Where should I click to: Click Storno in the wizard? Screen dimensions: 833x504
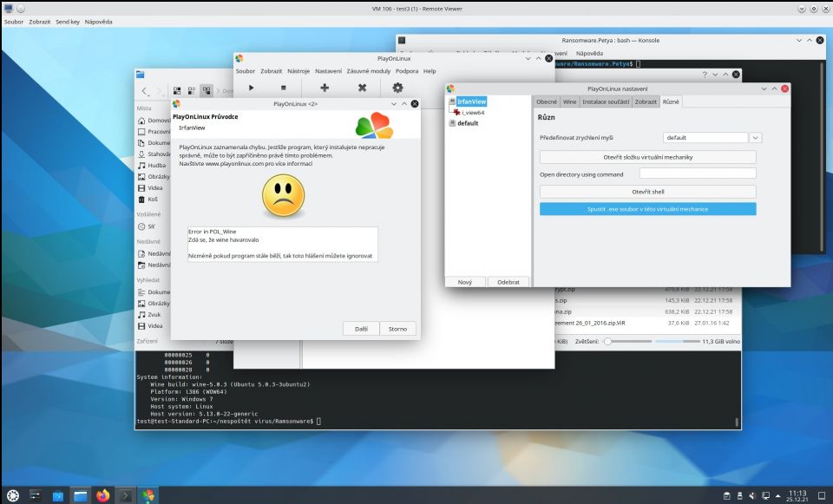(397, 329)
